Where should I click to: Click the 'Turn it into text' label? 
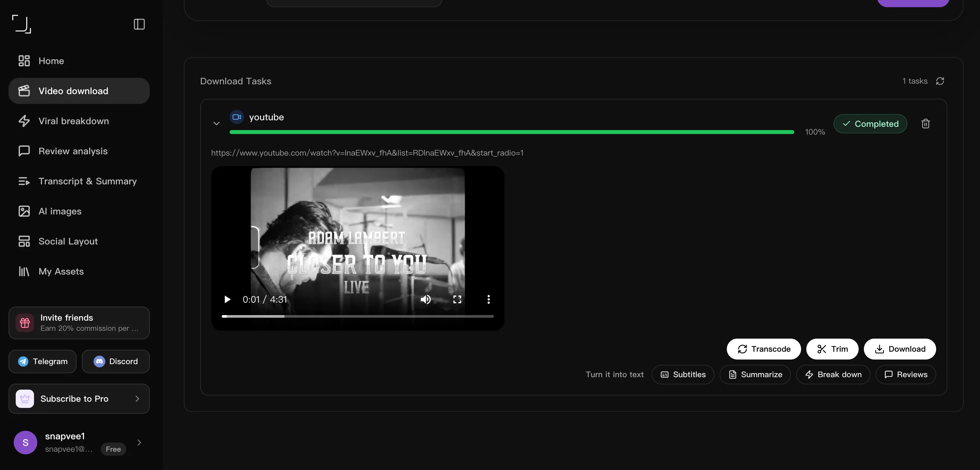point(615,375)
